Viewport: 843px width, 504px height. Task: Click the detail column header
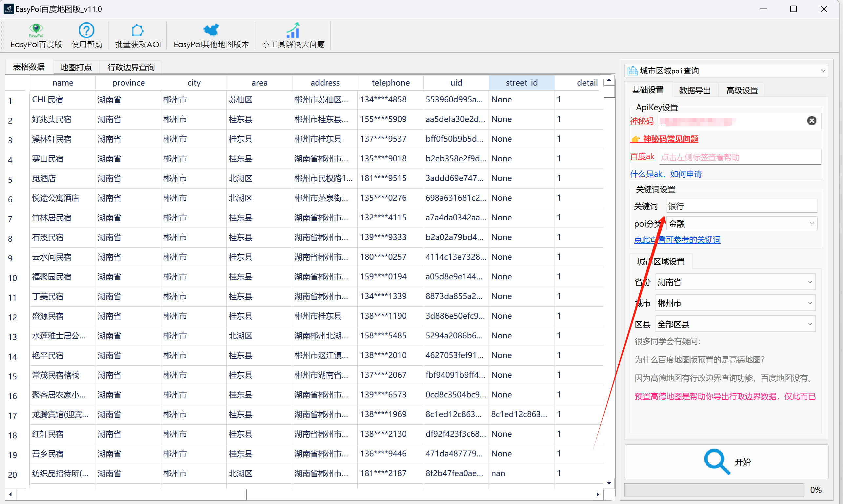point(579,83)
